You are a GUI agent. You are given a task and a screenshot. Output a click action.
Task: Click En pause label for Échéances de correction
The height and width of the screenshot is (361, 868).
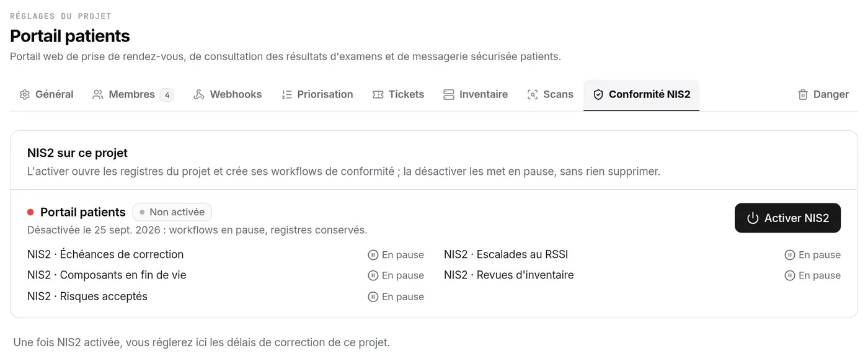403,255
